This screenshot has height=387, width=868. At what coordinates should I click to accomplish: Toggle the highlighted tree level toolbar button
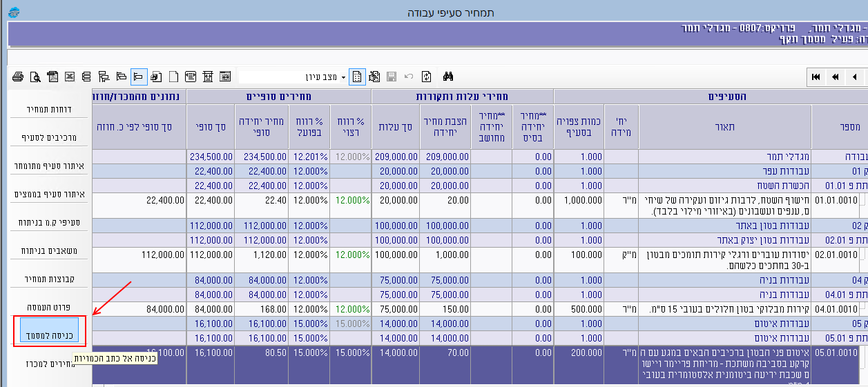138,77
